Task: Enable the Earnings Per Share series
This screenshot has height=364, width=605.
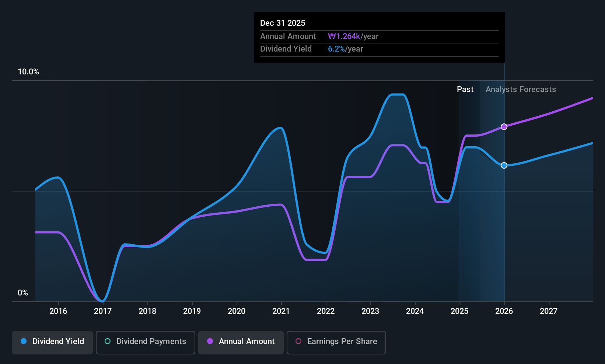Action: [x=336, y=342]
